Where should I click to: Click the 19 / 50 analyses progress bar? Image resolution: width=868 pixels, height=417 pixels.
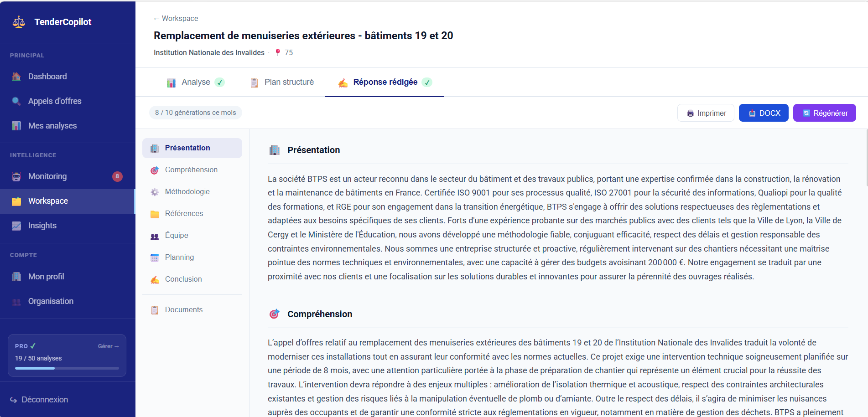(67, 368)
